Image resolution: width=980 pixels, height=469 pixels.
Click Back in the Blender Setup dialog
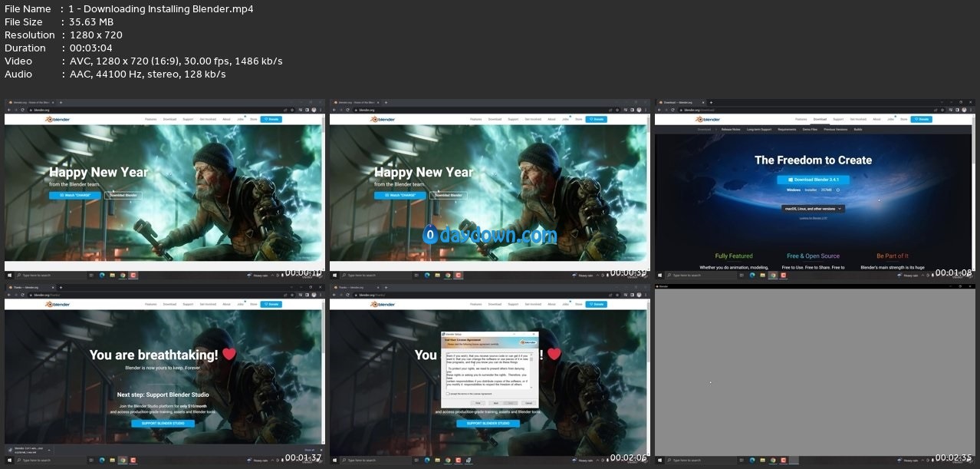click(495, 403)
